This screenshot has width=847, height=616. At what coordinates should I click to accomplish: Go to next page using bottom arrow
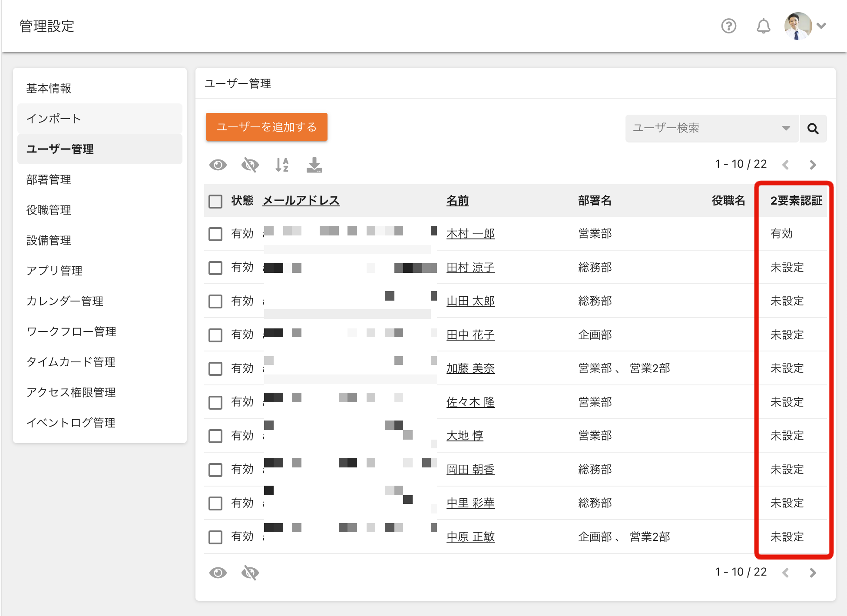[813, 573]
